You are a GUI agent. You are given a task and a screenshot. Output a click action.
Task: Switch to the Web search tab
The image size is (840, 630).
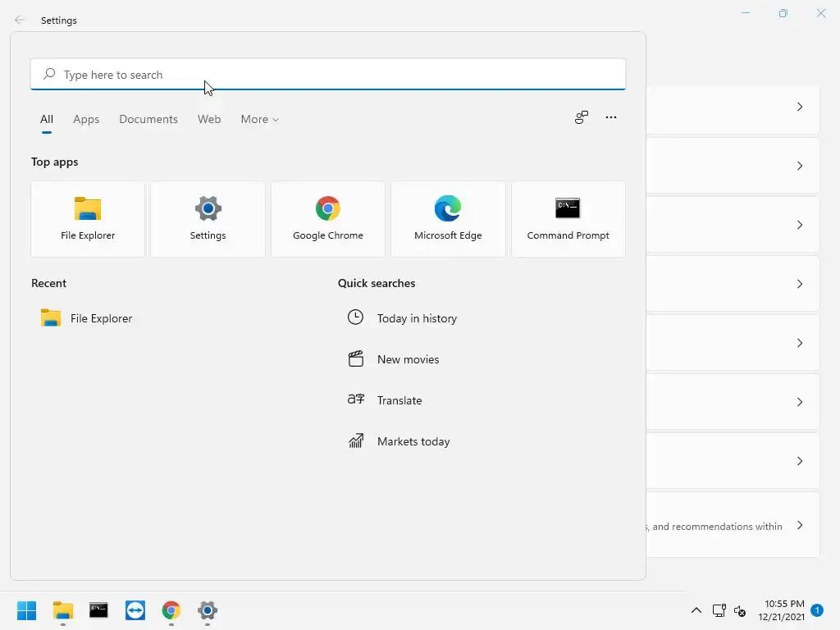[209, 120]
